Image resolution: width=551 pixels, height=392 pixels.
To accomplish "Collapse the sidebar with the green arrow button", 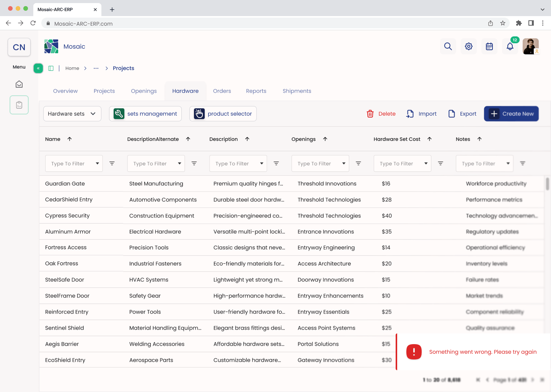I will 38,68.
